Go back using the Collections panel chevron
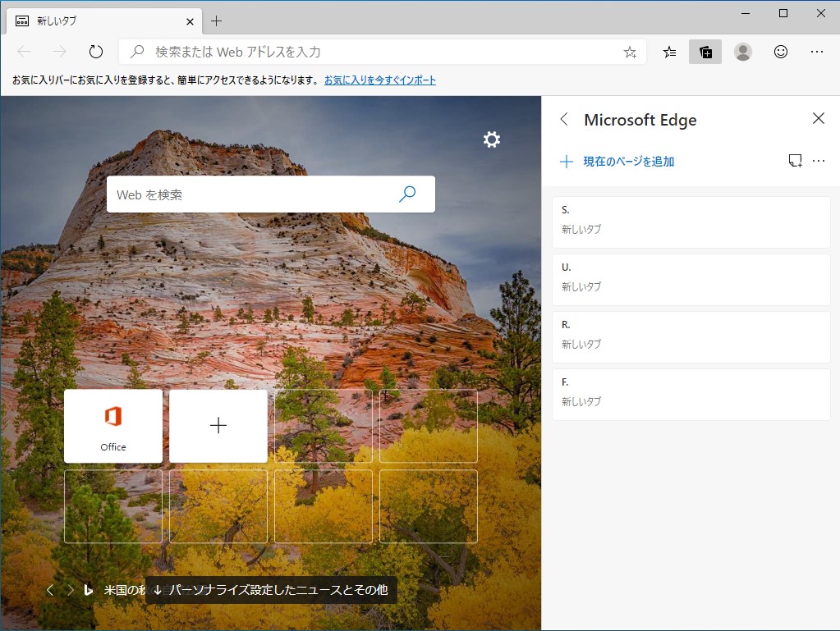Image resolution: width=840 pixels, height=631 pixels. point(564,119)
